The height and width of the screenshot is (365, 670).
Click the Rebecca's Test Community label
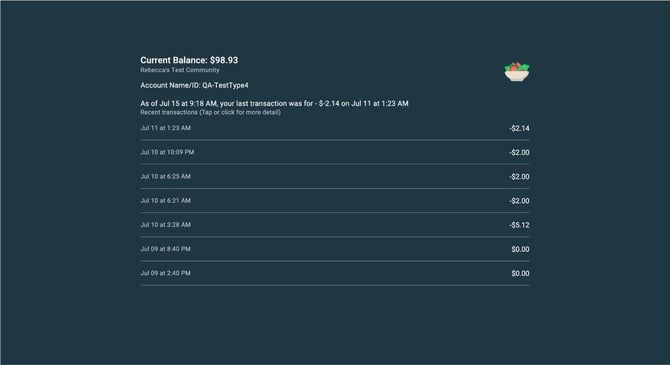180,70
